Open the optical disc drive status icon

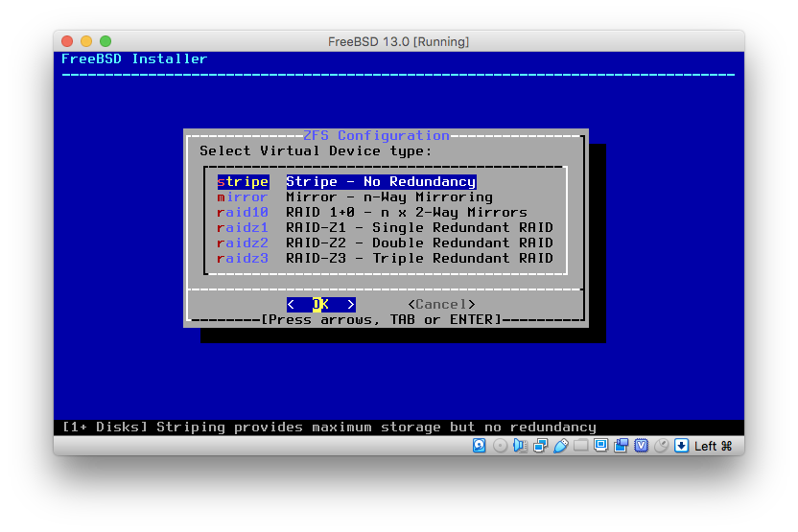(x=500, y=446)
